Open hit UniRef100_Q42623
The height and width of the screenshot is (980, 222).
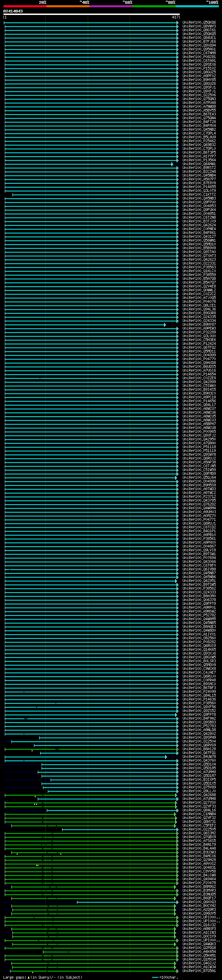pos(199,260)
